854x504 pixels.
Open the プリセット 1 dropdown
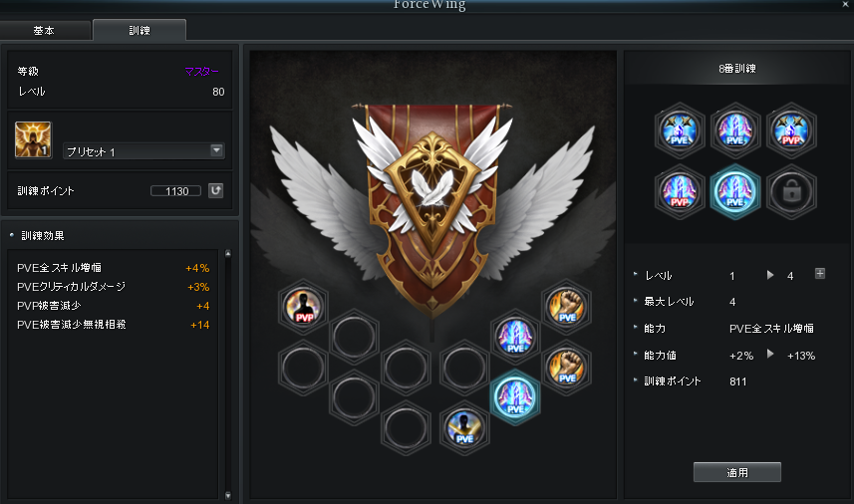pos(144,150)
